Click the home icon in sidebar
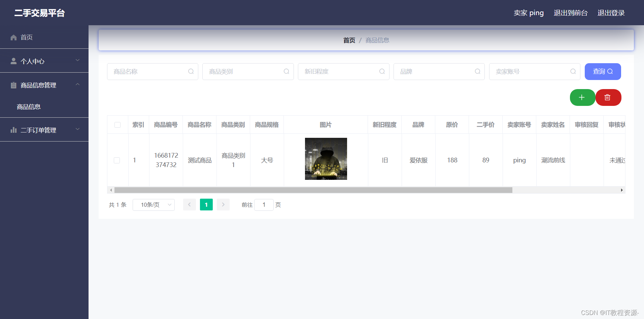The width and height of the screenshot is (644, 319). tap(13, 37)
